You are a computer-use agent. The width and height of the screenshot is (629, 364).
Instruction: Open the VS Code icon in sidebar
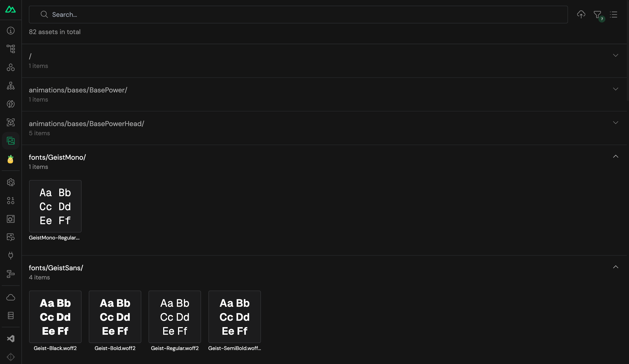10,339
